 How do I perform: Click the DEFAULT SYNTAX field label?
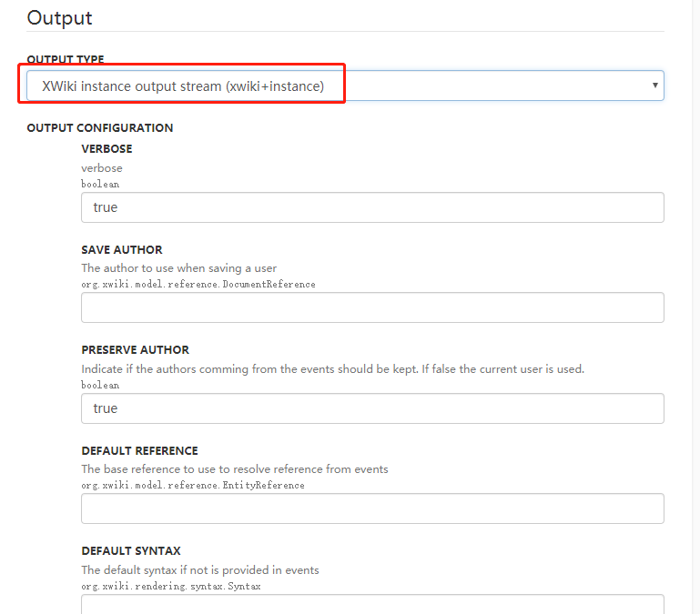(x=131, y=551)
